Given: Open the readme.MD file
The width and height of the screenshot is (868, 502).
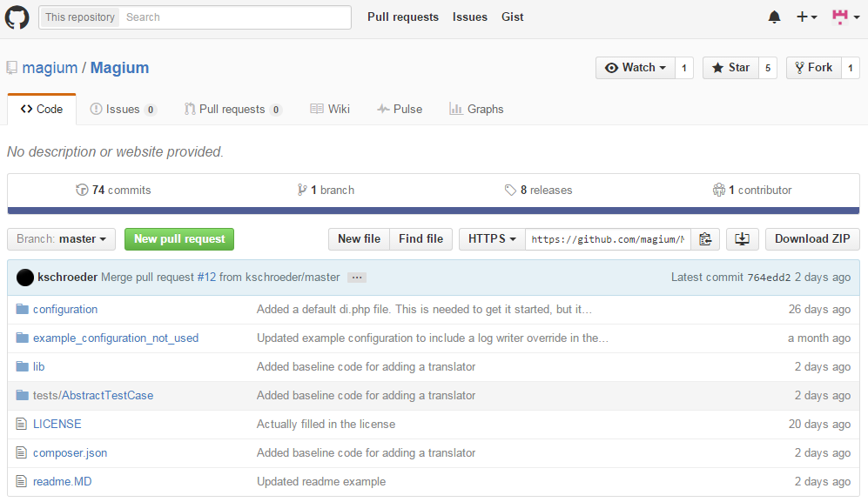Looking at the screenshot, I should [x=63, y=482].
